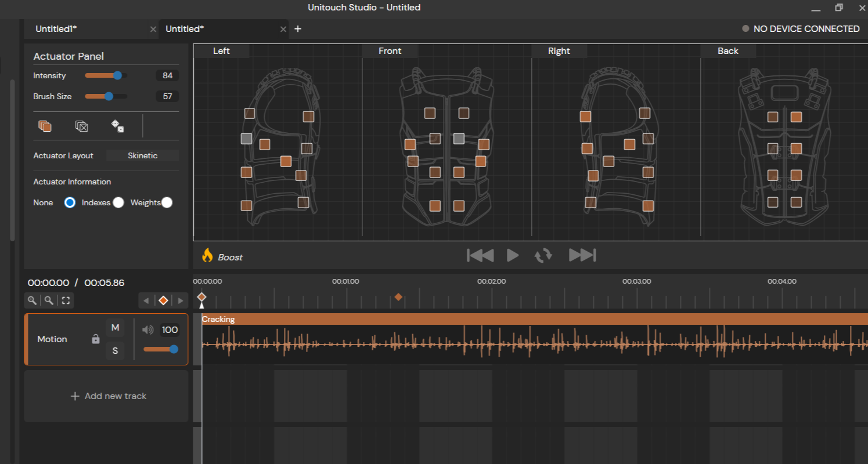Click the Boost flame icon
This screenshot has width=868, height=464.
(207, 256)
